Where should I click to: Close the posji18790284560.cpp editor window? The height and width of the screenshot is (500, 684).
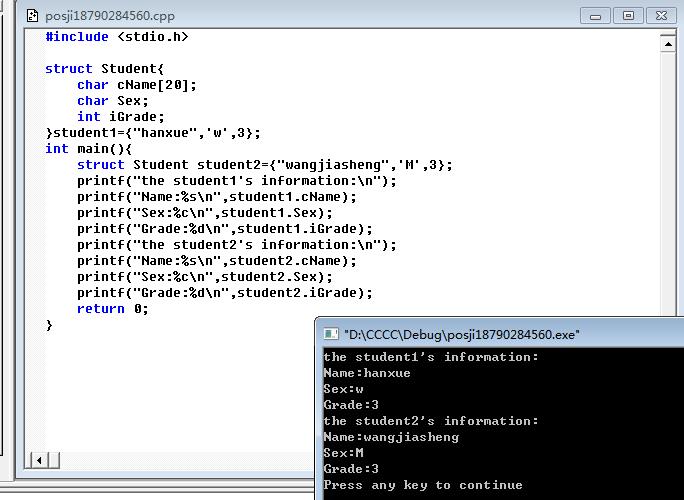pyautogui.click(x=661, y=16)
